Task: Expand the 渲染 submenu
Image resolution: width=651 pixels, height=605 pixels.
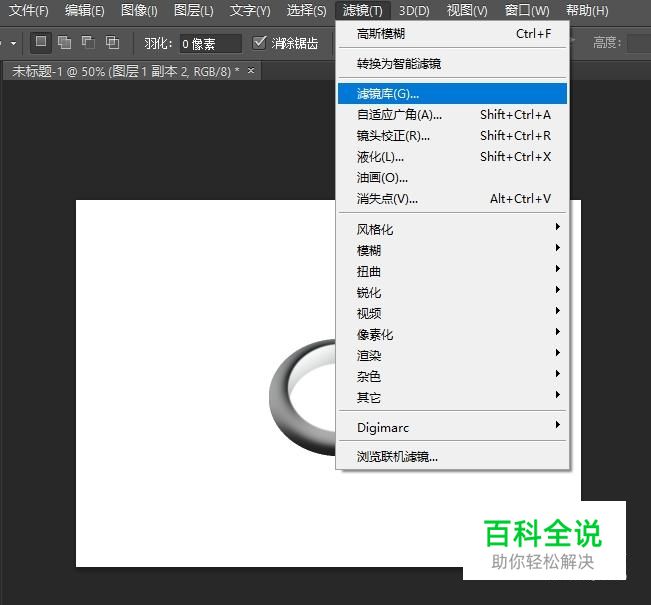Action: click(x=453, y=355)
